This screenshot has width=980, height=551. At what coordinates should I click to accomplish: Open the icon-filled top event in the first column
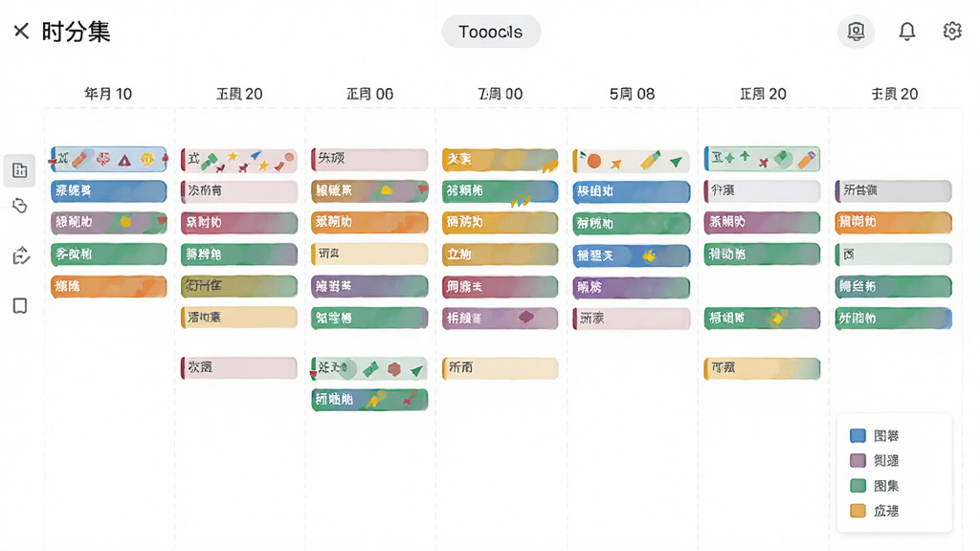pos(109,160)
